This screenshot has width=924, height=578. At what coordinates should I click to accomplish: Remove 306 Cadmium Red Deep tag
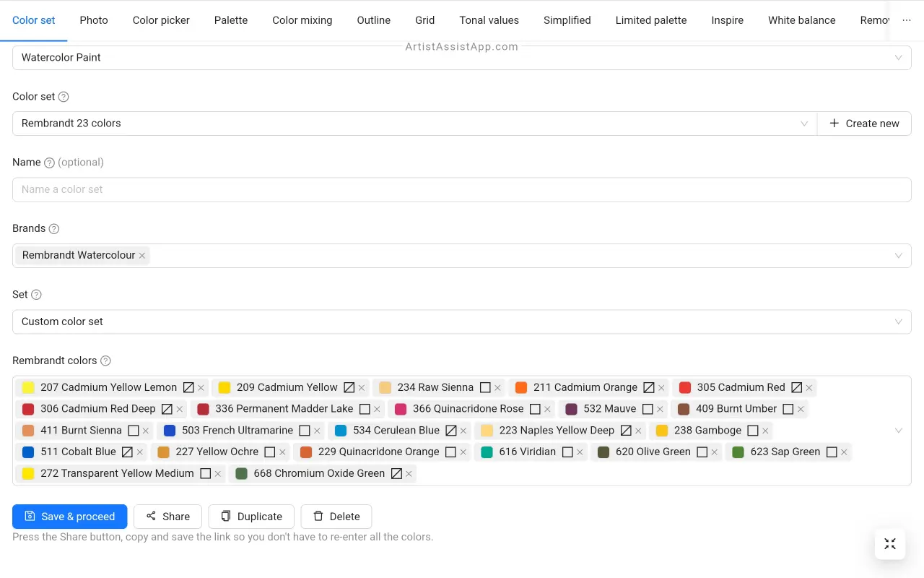pos(180,410)
